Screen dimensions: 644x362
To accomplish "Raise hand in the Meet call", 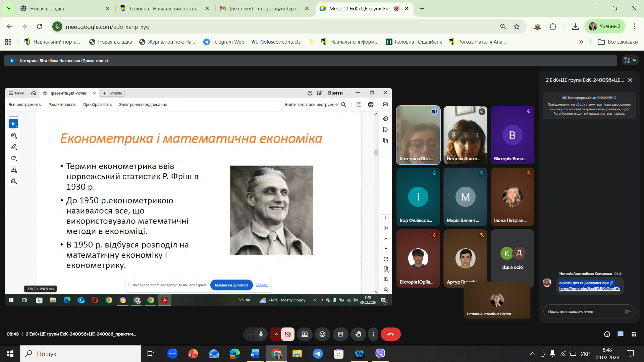I will pyautogui.click(x=358, y=334).
